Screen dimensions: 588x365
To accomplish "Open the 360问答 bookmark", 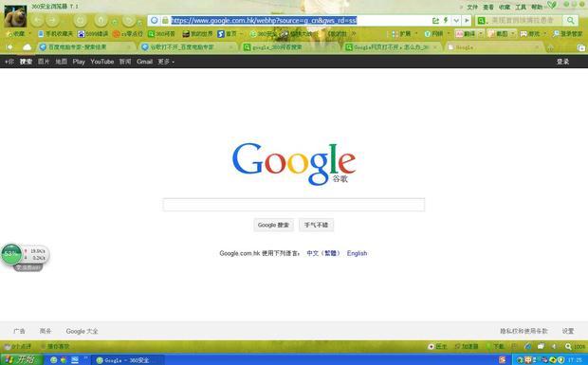I will pyautogui.click(x=161, y=34).
